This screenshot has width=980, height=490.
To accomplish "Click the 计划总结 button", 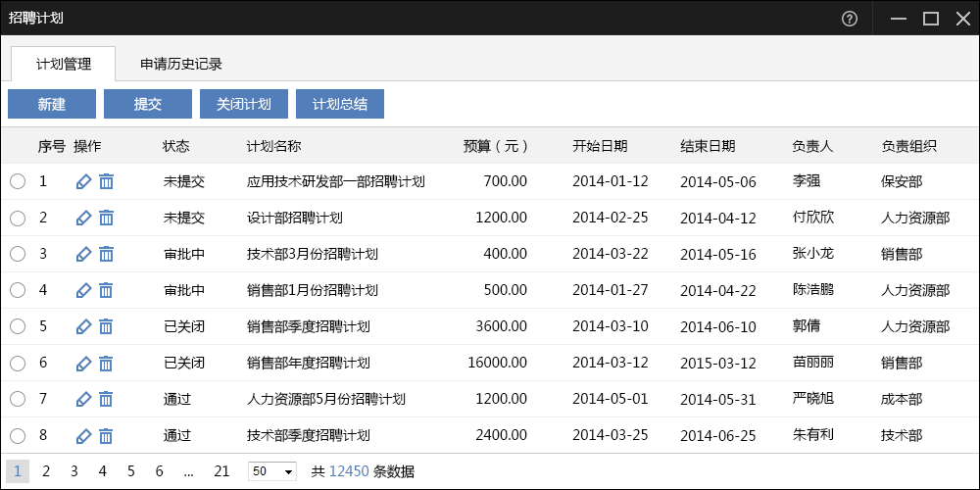I will pos(340,104).
